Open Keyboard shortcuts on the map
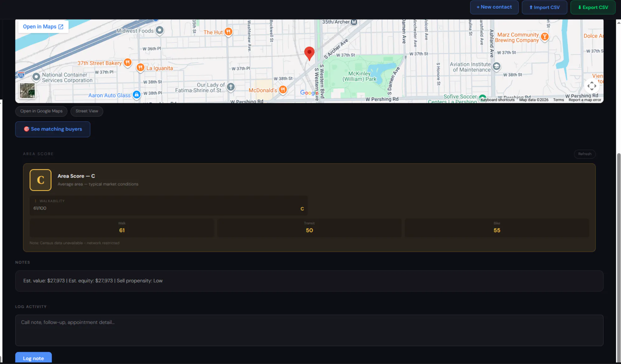Image resolution: width=621 pixels, height=364 pixels. click(x=497, y=100)
